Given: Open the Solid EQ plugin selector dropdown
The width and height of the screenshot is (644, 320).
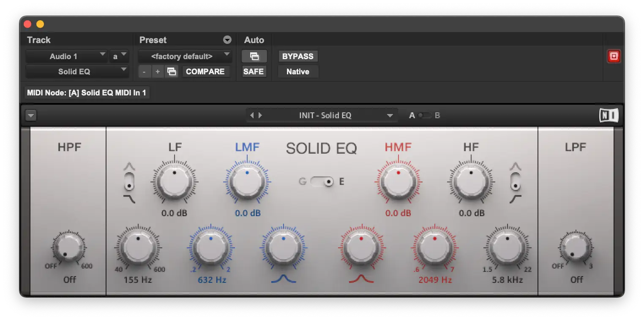Looking at the screenshot, I should click(77, 72).
